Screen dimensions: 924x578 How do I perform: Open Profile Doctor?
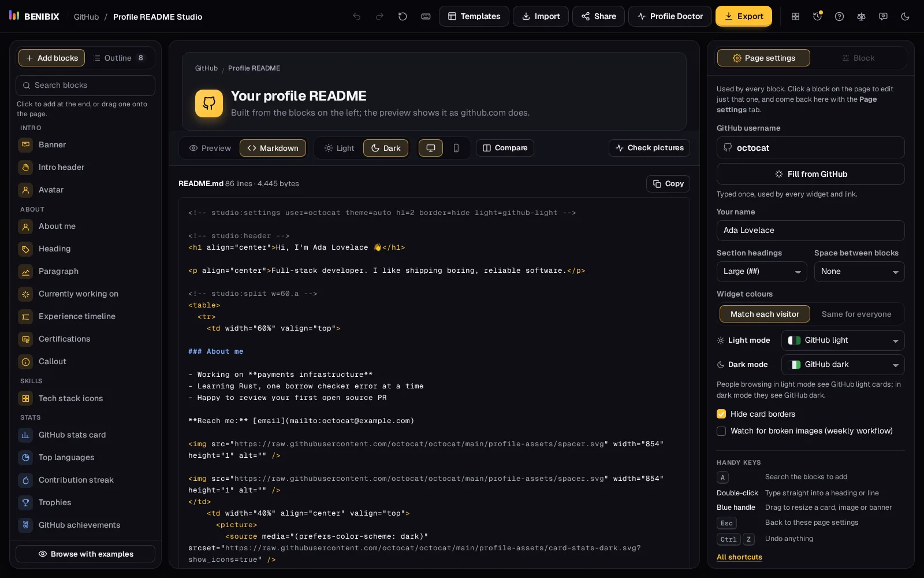(x=670, y=16)
